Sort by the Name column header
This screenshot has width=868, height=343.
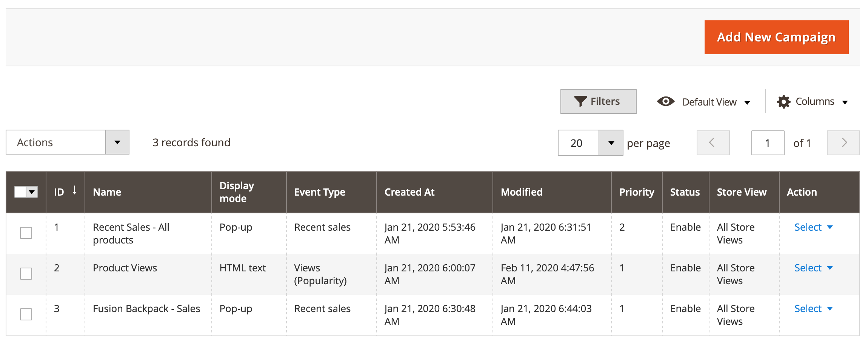[148, 192]
